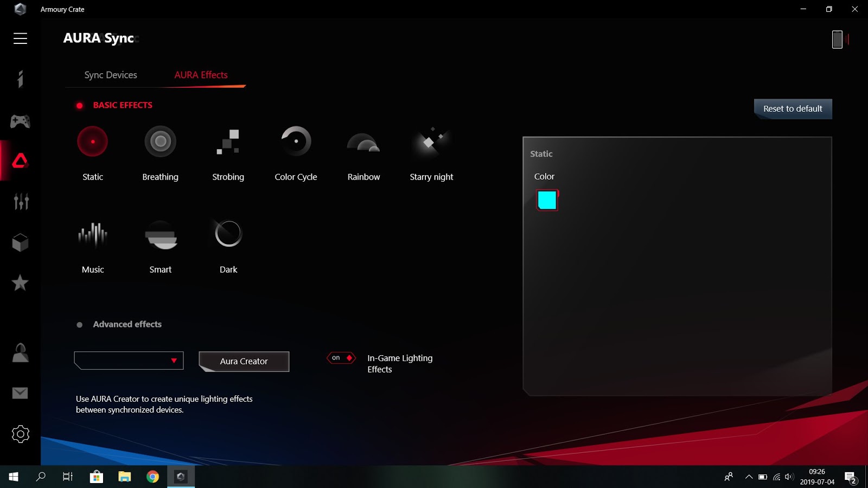Click the Armoury Crate logo in title bar
Image resolution: width=868 pixels, height=488 pixels.
(20, 9)
